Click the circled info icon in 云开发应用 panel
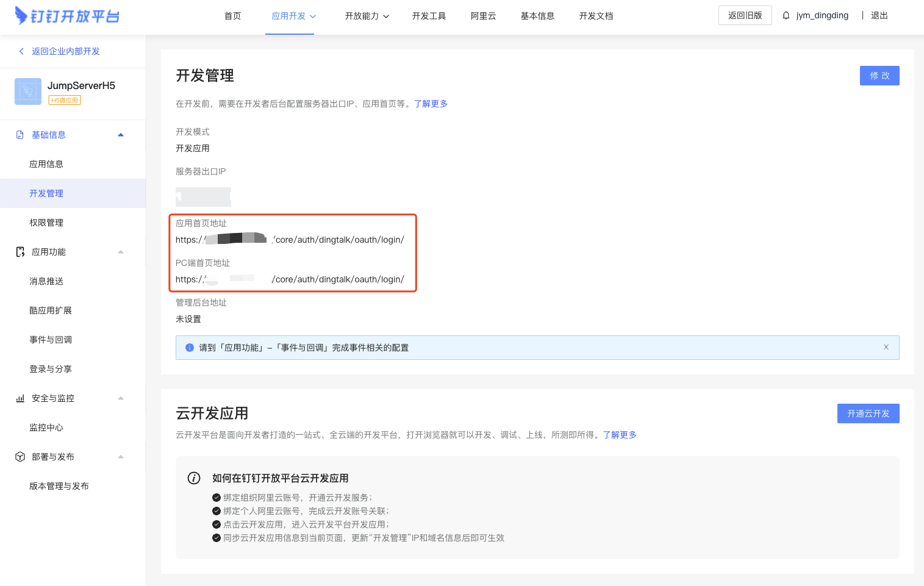The width and height of the screenshot is (924, 586). (x=194, y=478)
